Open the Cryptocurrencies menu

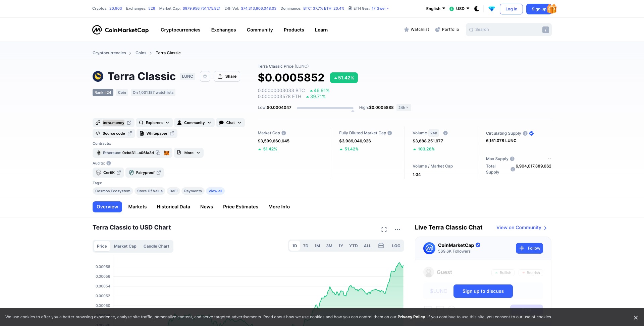(x=180, y=30)
